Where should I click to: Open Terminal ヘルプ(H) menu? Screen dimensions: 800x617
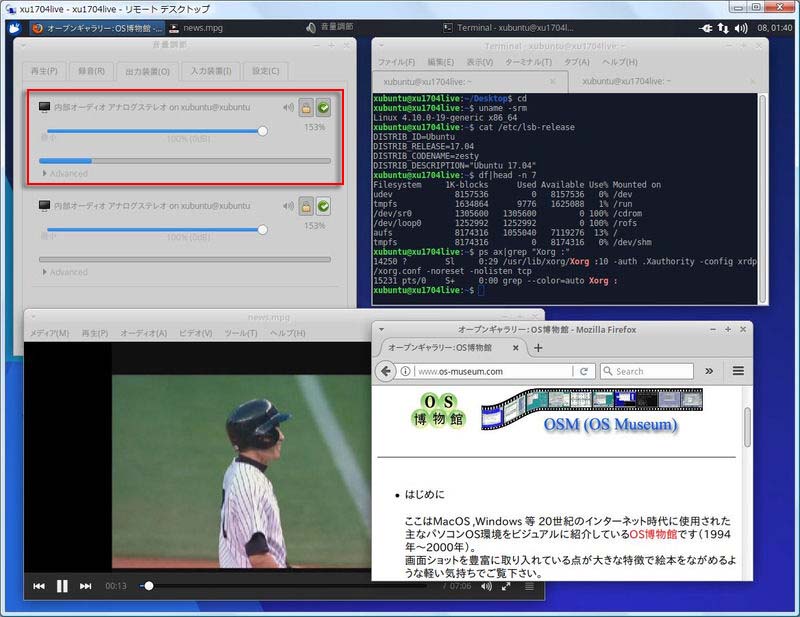pos(619,62)
